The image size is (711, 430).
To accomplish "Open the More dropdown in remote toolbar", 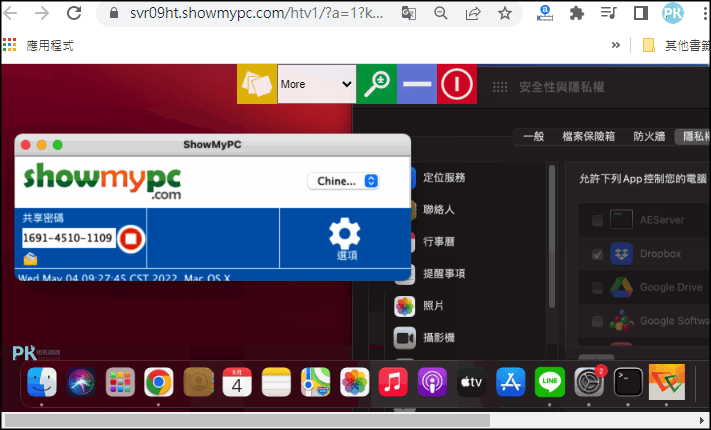I will coord(317,84).
